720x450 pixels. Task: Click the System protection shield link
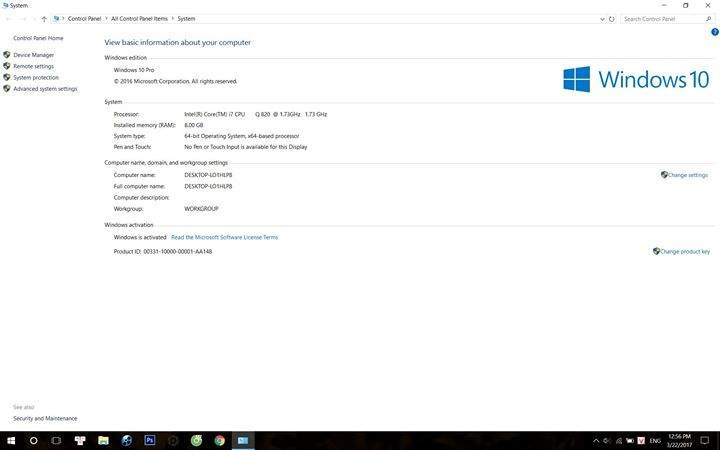click(36, 77)
